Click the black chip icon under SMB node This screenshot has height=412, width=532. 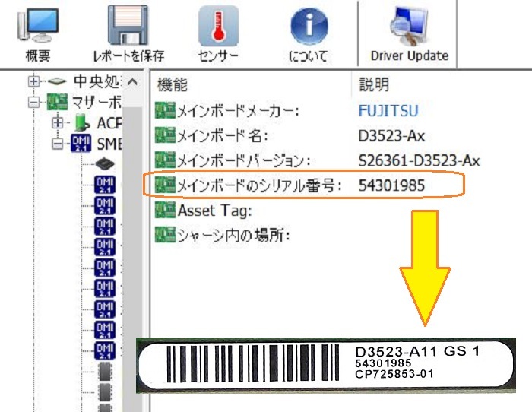(105, 164)
